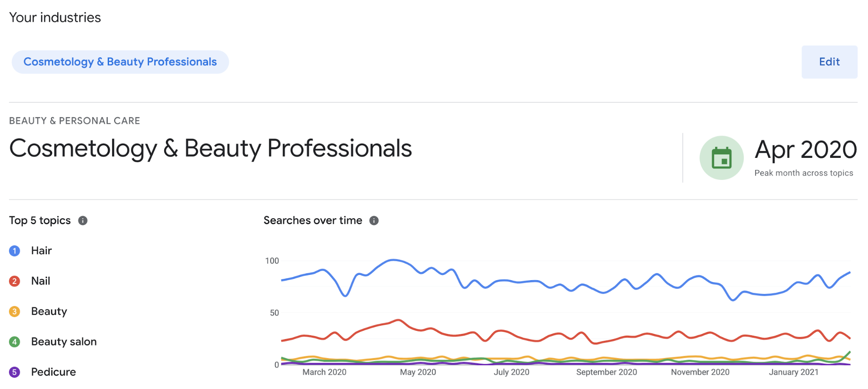Select the blue number 1 marker beside Hair

[14, 250]
